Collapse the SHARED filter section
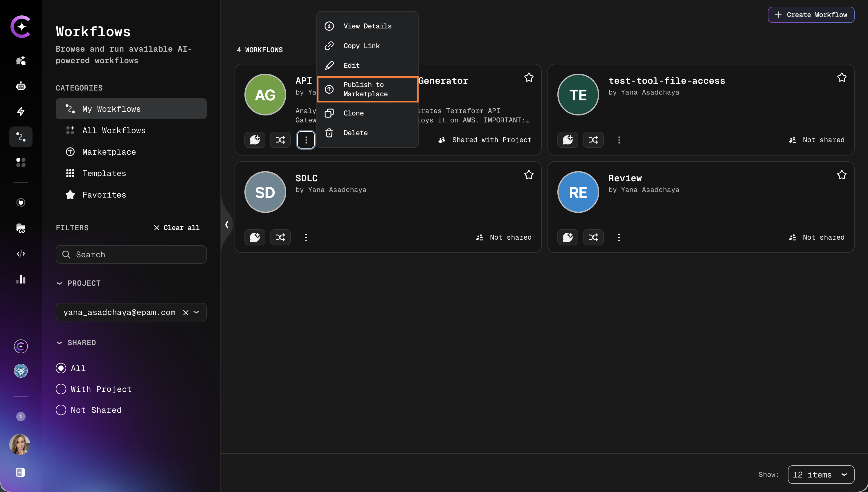Image resolution: width=868 pixels, height=492 pixels. [x=76, y=343]
